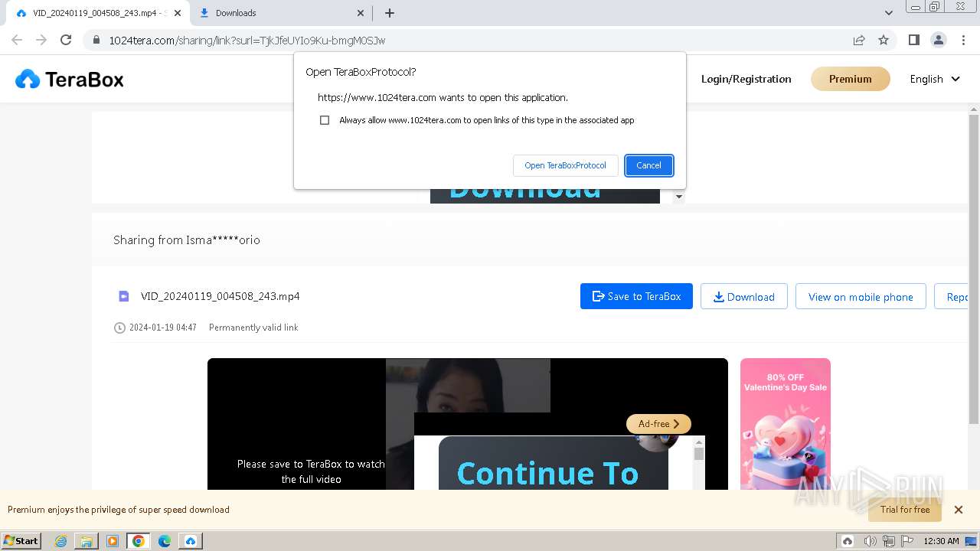Click the Continue To ad banner

click(x=554, y=463)
